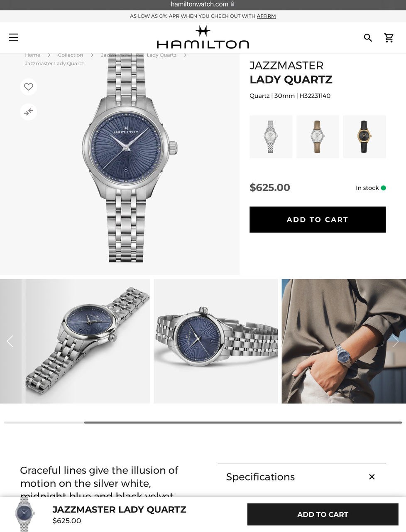
Task: Expand the Specifications header
Action: coord(260,477)
